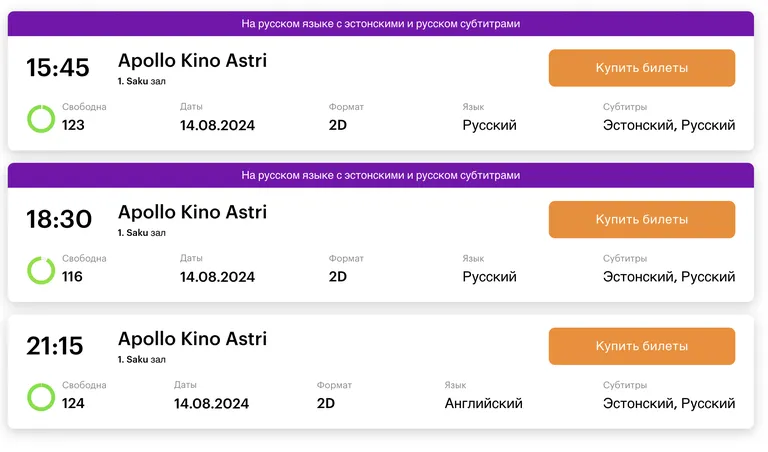Click the second purple Russian-language subtitle banner
768x452 pixels.
click(x=381, y=175)
